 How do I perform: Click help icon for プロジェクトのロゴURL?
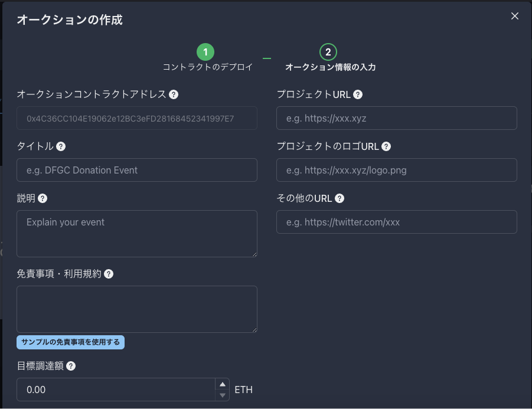[x=386, y=146]
